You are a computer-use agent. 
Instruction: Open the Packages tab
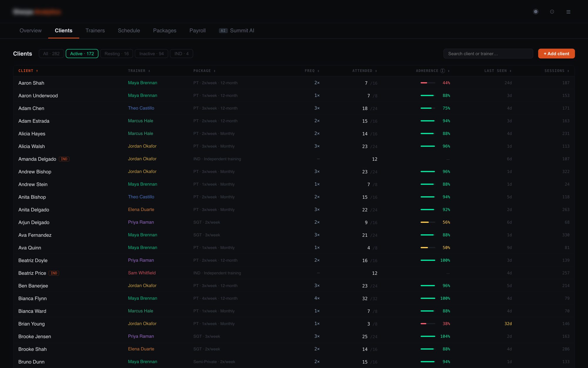point(165,31)
